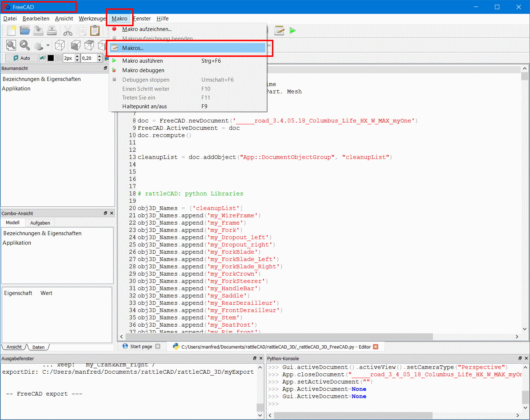Undock the Baumansicht panel
This screenshot has height=420, width=530.
coord(105,68)
